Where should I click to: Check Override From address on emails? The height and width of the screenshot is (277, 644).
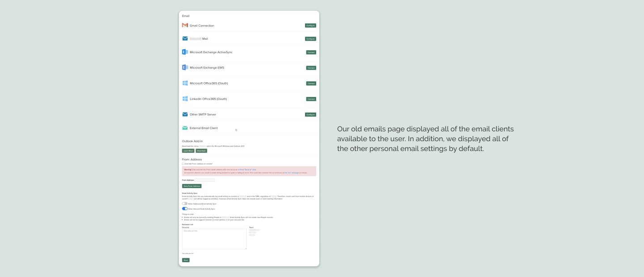[183, 164]
